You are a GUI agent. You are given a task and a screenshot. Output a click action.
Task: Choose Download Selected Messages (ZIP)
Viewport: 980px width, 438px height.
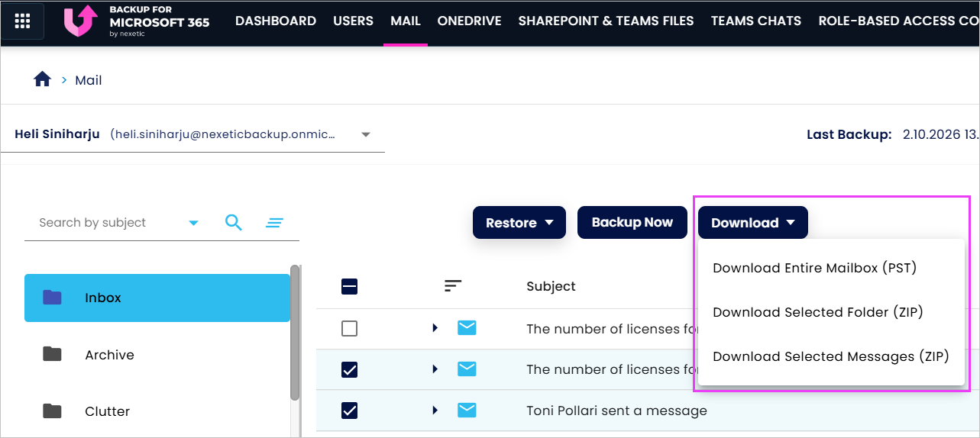tap(832, 356)
